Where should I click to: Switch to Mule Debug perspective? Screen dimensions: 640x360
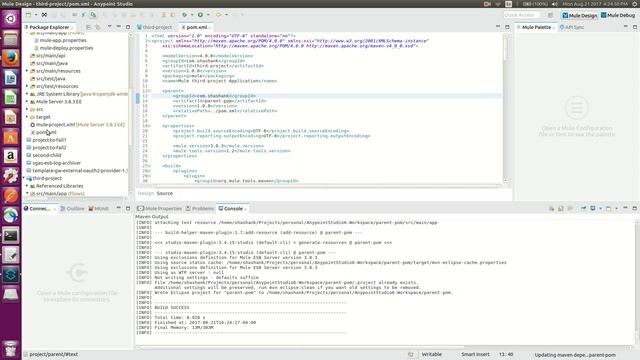click(618, 15)
